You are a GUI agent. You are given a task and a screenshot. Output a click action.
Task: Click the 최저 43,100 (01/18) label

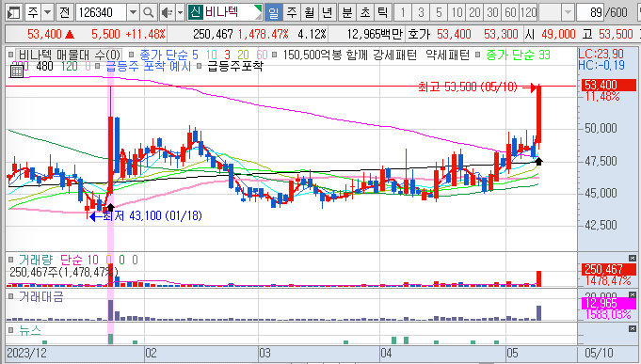(152, 215)
